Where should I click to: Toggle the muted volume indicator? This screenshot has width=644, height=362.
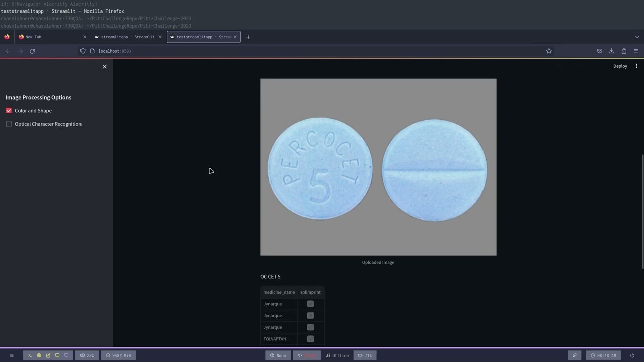pyautogui.click(x=307, y=355)
